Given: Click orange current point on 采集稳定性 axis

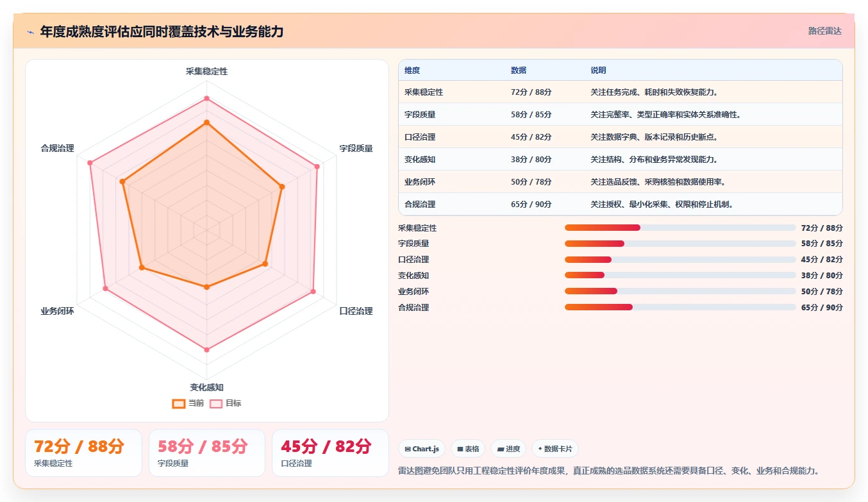Looking at the screenshot, I should [206, 122].
